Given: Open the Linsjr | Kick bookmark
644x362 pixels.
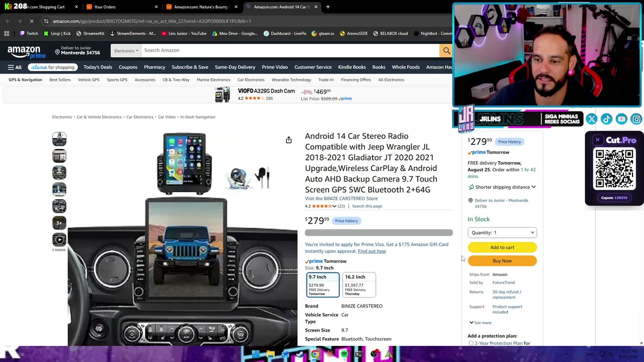Looking at the screenshot, I should tap(57, 34).
